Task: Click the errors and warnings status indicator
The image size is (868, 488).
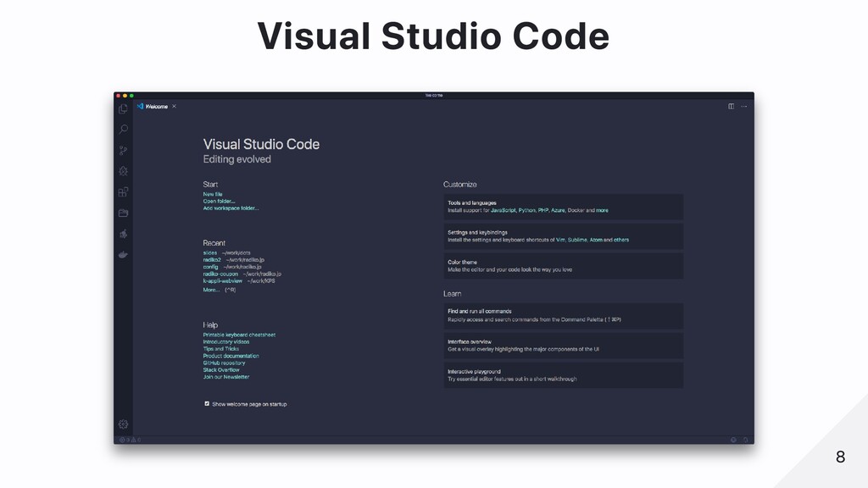Action: click(x=130, y=440)
